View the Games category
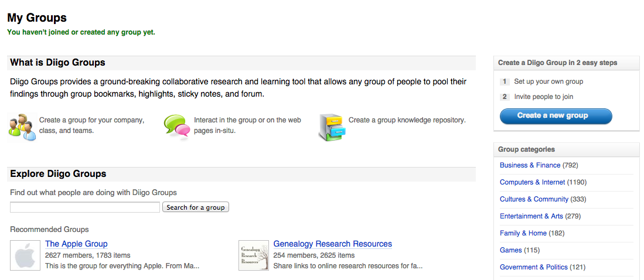 tap(510, 250)
